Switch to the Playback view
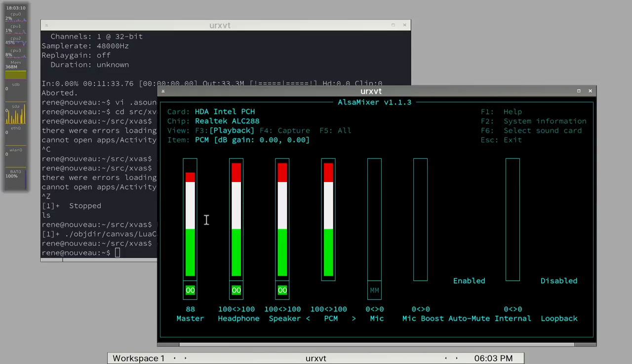 [232, 131]
